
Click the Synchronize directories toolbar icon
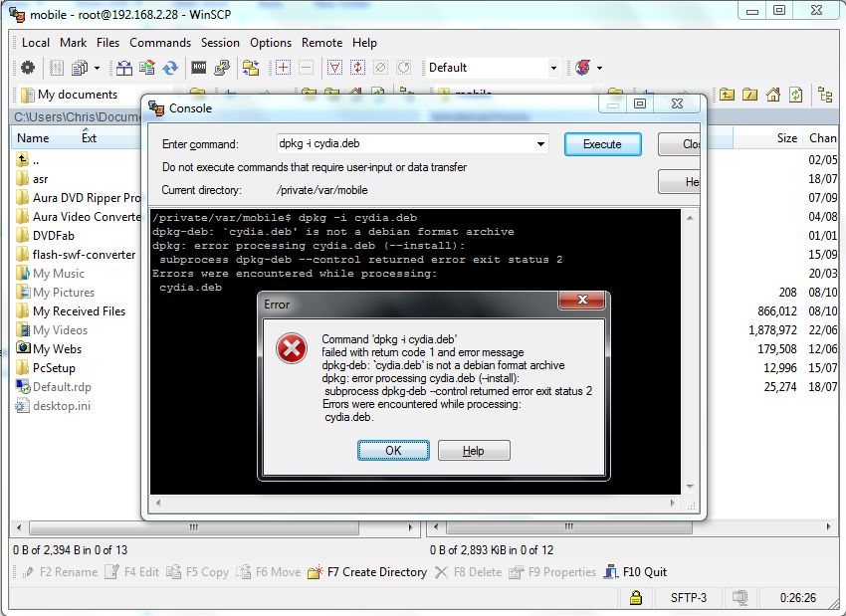point(171,68)
